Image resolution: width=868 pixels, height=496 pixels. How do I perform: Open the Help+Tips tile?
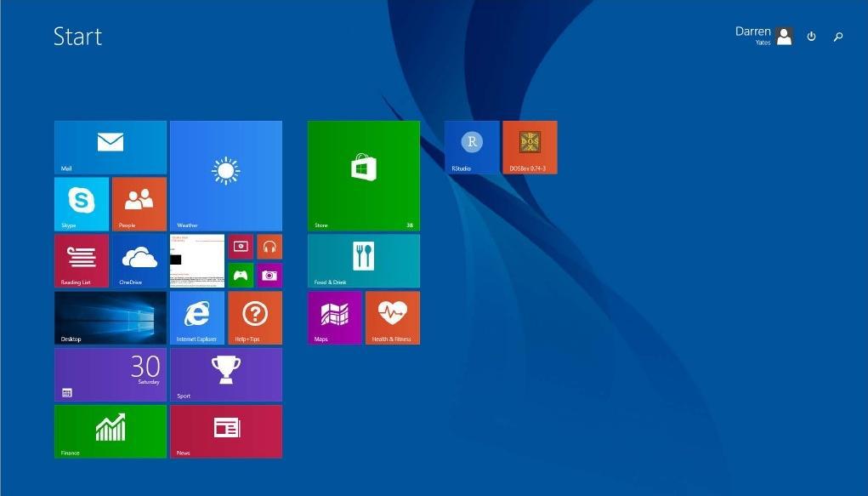click(x=255, y=318)
